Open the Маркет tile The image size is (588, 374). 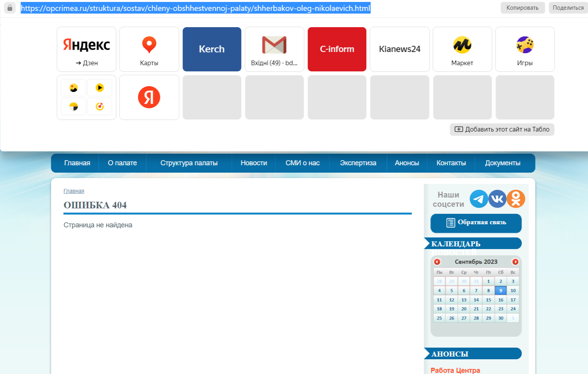coord(462,49)
